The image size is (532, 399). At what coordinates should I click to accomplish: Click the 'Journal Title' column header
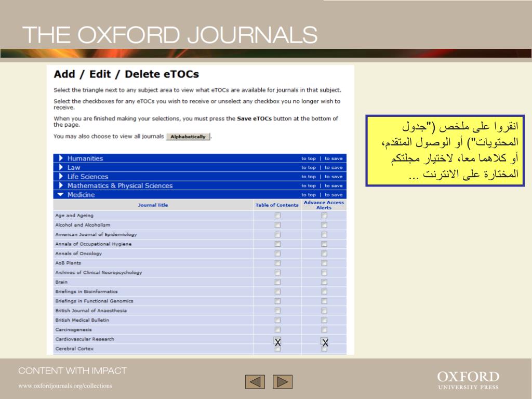(x=153, y=205)
